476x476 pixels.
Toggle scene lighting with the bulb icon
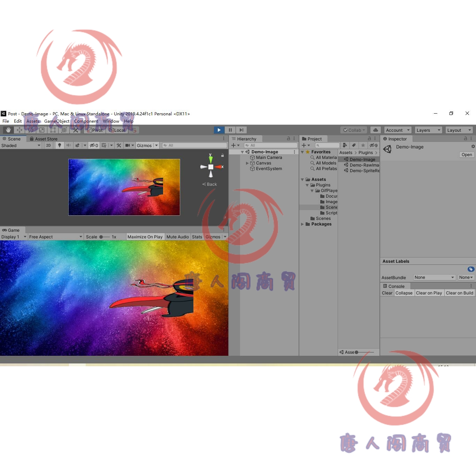pyautogui.click(x=59, y=145)
